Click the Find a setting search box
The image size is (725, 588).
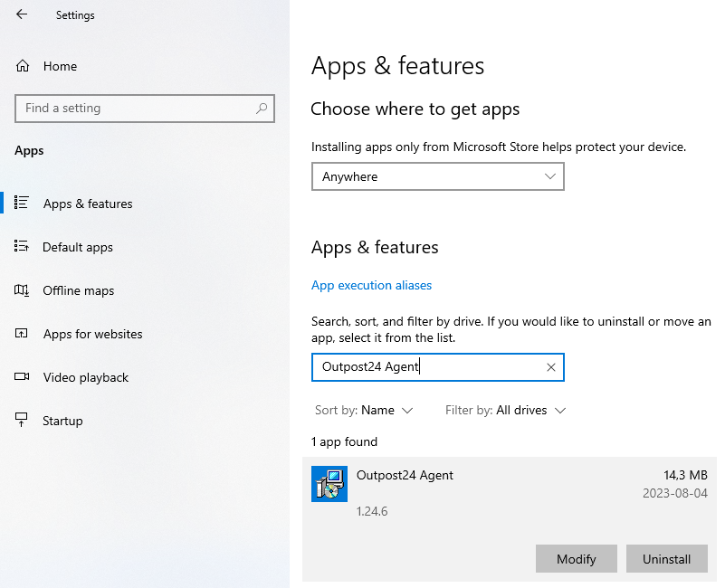pyautogui.click(x=136, y=109)
